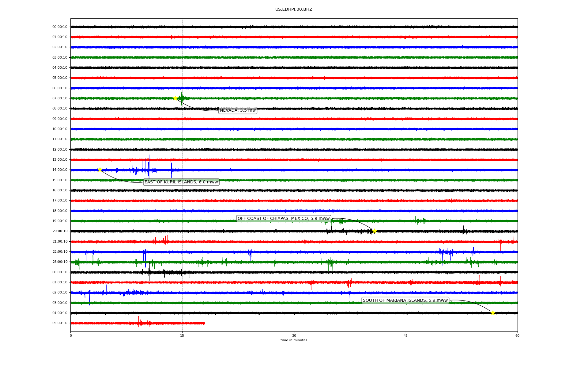Click the OFF COAST OF CHIAPAS, MEXICO label

tap(284, 219)
